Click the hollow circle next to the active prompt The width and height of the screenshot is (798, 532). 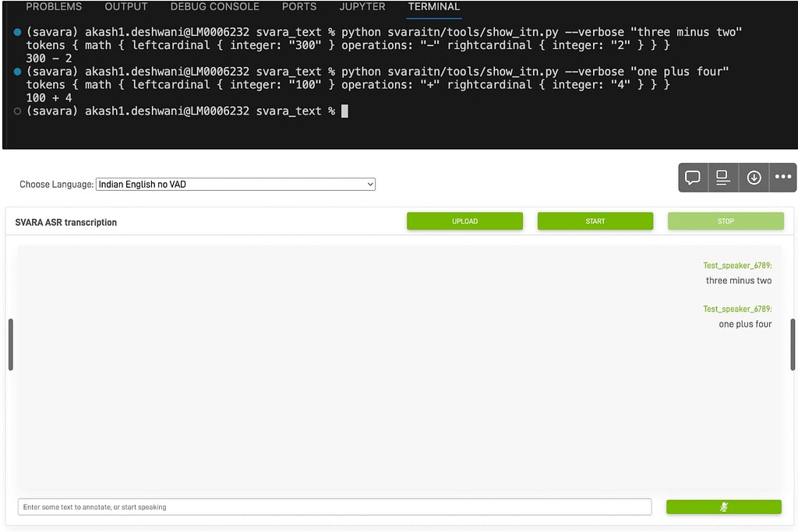(x=16, y=111)
